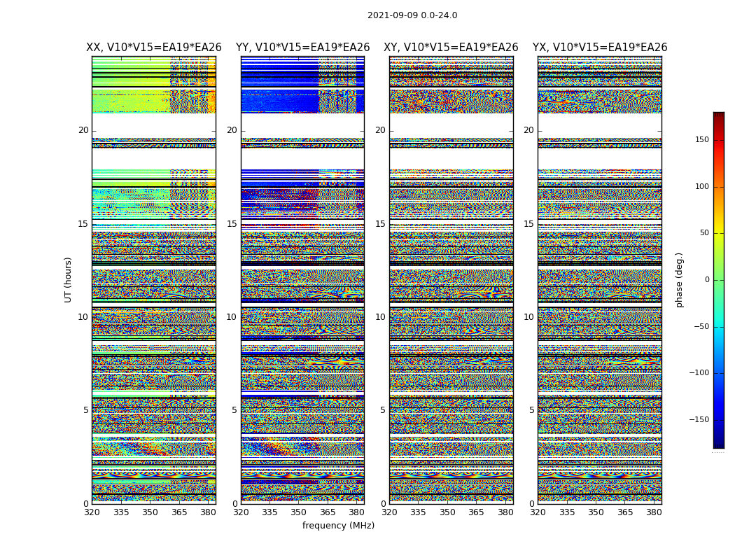Click the 20 hour tick beside YX panel
The height and width of the screenshot is (560, 735).
point(529,130)
